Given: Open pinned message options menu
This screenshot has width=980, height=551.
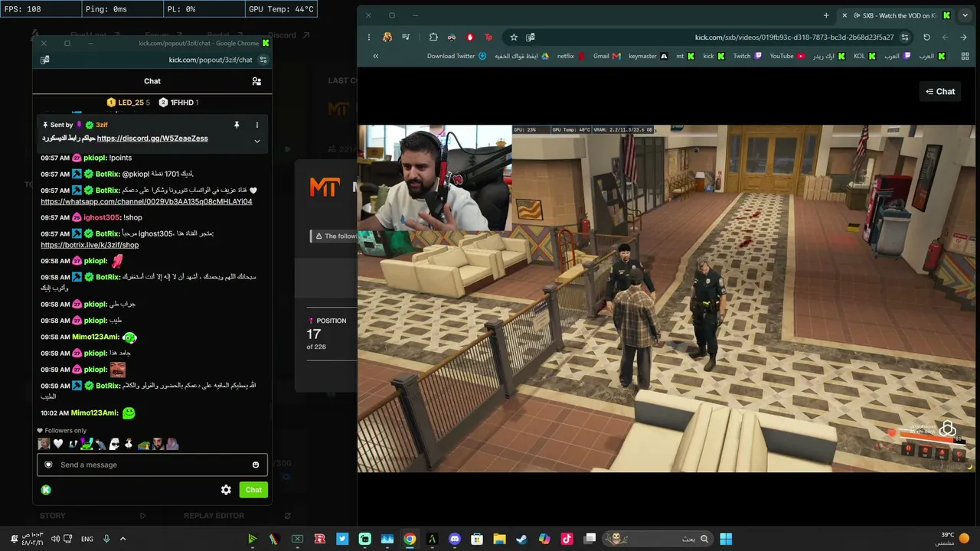Looking at the screenshot, I should click(257, 125).
